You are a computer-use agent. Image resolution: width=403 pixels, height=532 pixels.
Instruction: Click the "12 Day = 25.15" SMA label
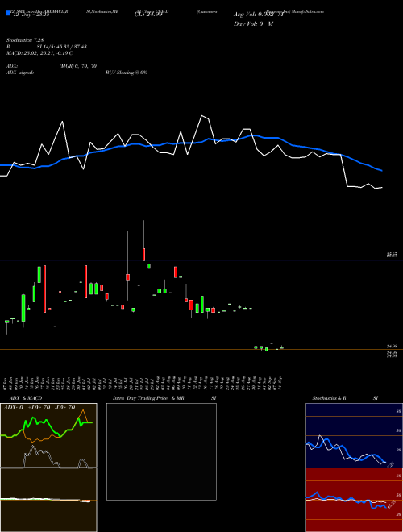pyautogui.click(x=31, y=15)
